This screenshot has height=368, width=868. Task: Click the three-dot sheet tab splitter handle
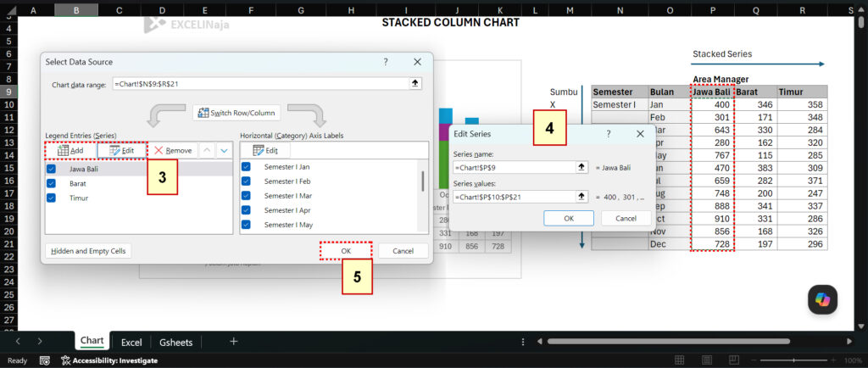click(523, 342)
